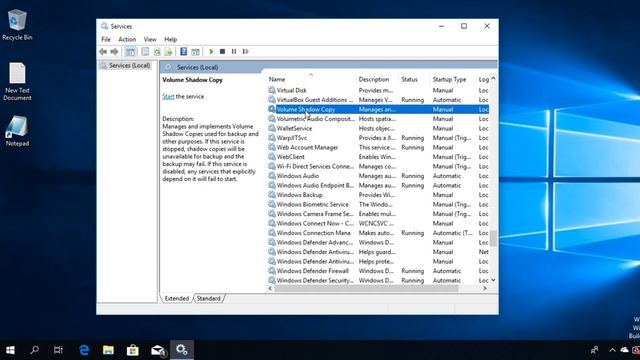Toggle the Action Pane toolbar icon
Screen dimensions: 640x360
tap(196, 51)
